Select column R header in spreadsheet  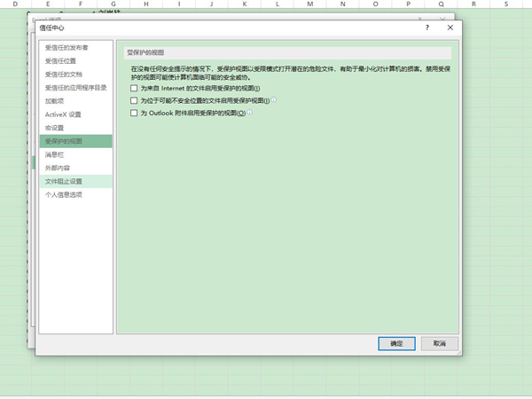click(473, 4)
